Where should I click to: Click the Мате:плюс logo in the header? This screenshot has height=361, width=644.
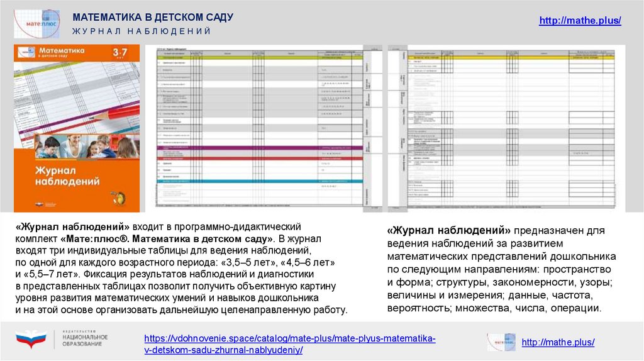click(37, 24)
